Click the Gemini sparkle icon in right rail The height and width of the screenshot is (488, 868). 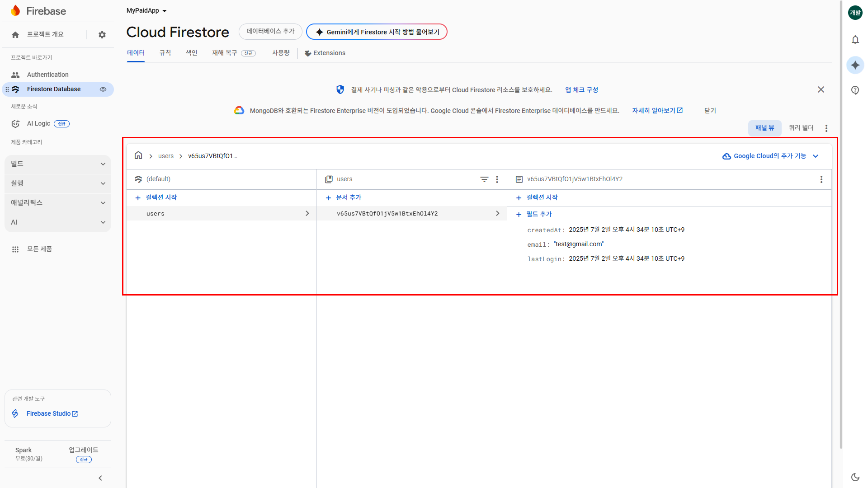point(855,65)
